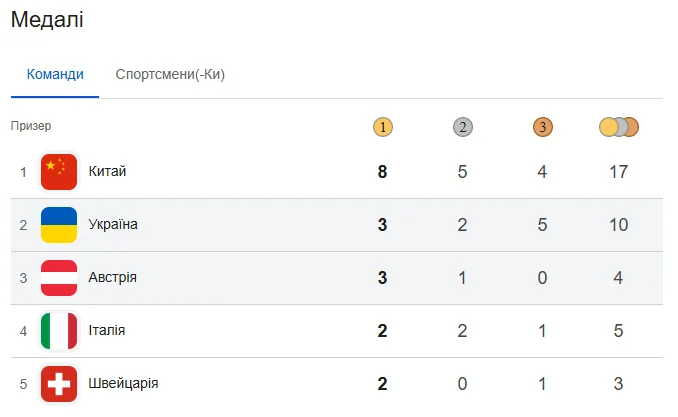This screenshot has width=678, height=417.
Task: Open the Швейцарія team entry
Action: (x=123, y=384)
